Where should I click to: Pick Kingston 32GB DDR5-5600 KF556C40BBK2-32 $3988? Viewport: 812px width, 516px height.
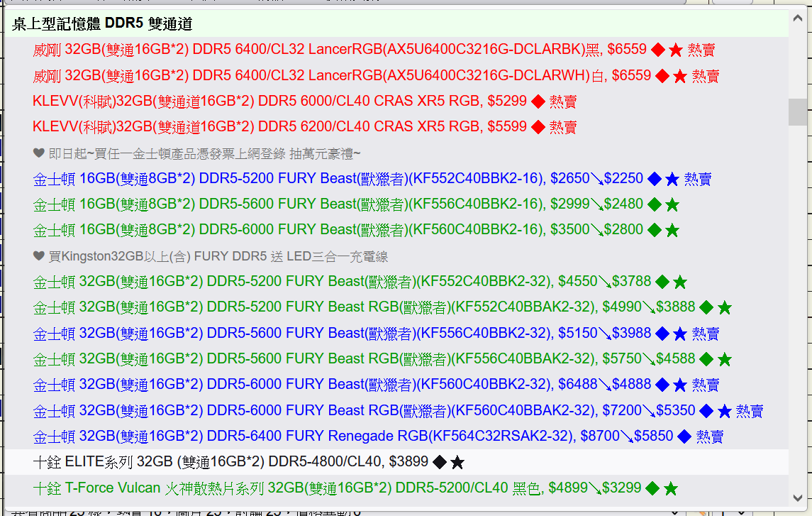click(x=396, y=333)
